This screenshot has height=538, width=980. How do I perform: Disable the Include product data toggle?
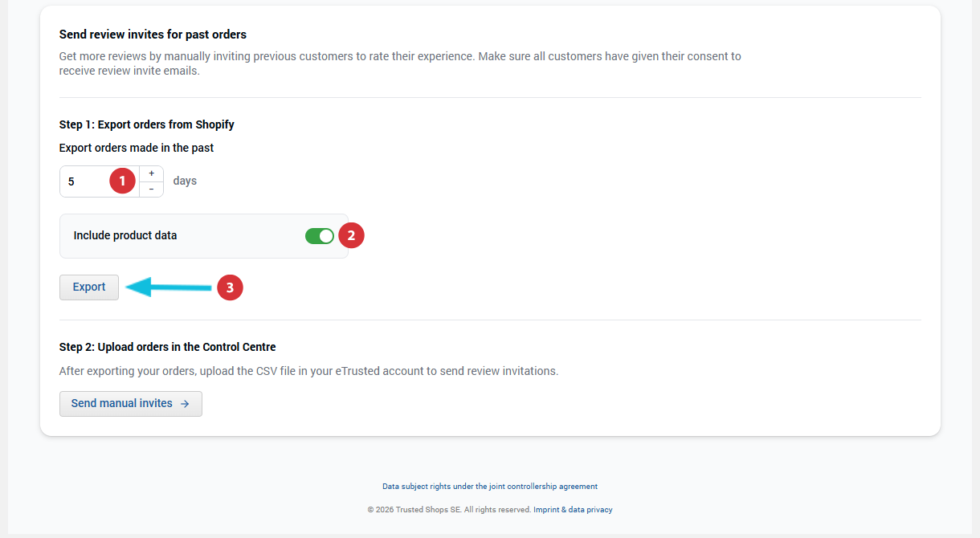coord(320,236)
